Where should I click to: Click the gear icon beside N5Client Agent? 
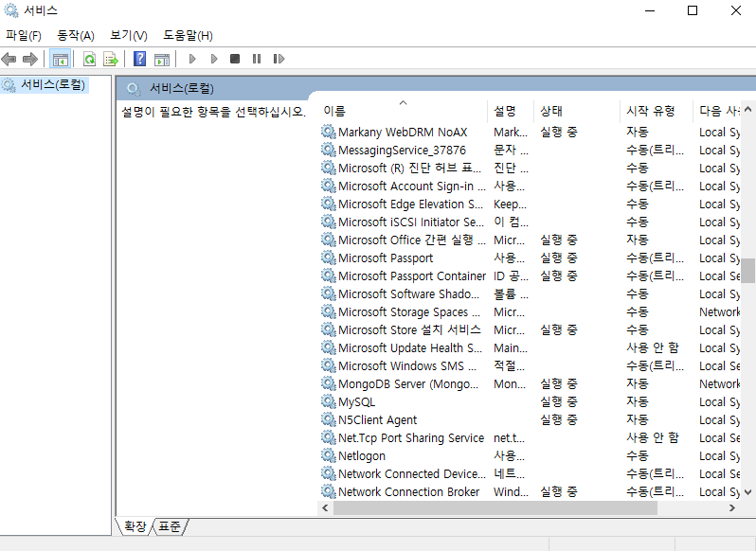329,419
